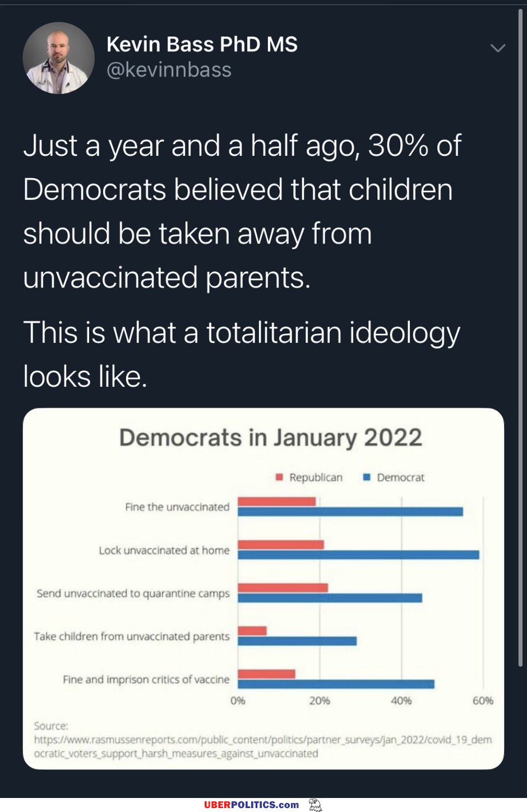Screen dimensions: 527x812
Task: Click the blue Democrat legend square
Action: (x=367, y=477)
